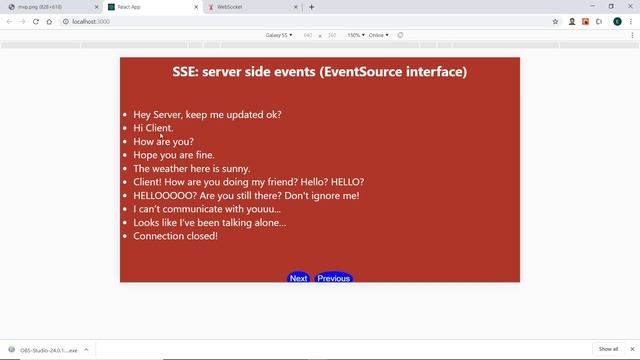
Task: Open a new browser tab
Action: (311, 7)
